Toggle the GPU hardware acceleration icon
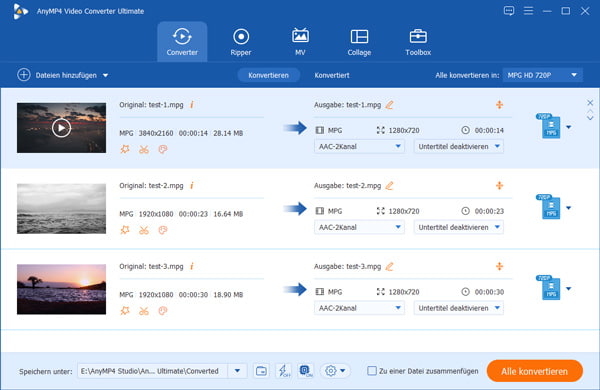Viewport: 600px width, 390px height. [x=306, y=370]
